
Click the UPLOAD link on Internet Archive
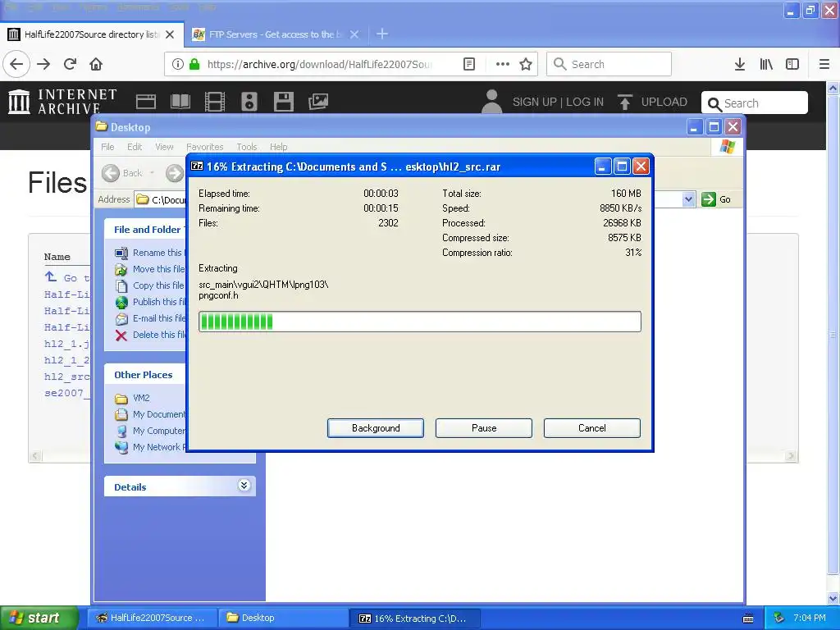tap(652, 102)
